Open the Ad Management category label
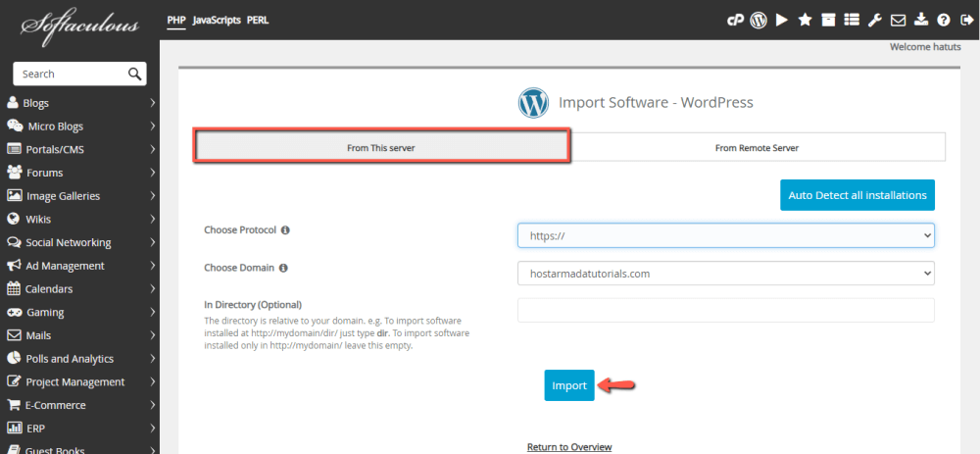Image resolution: width=980 pixels, height=454 pixels. point(65,266)
